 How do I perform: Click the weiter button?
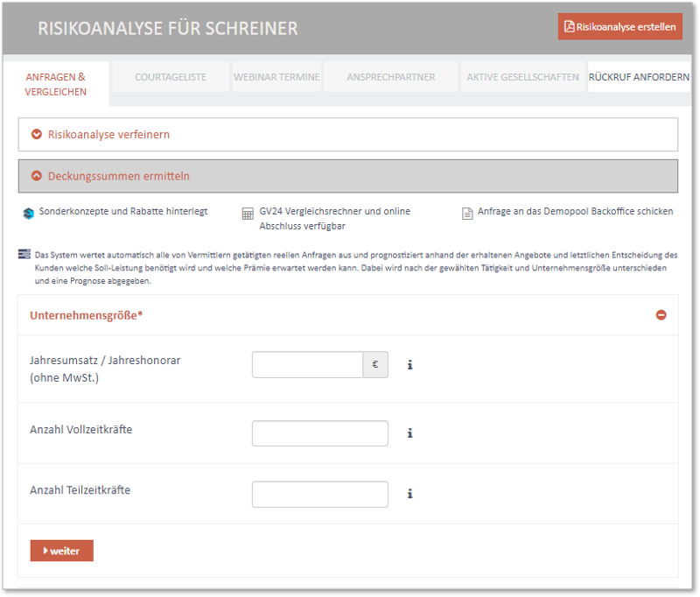62,551
